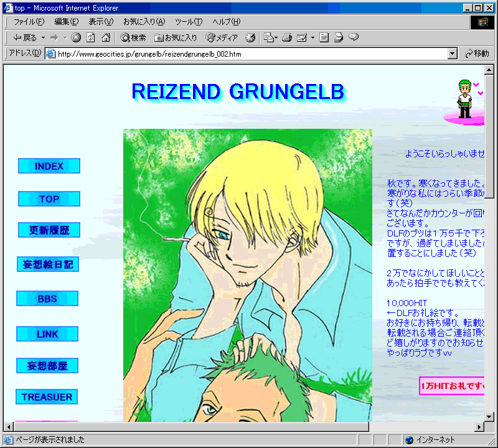Open the 妄想絵日記 picture diary button
Viewport: 498px width, 448px height.
pos(48,264)
